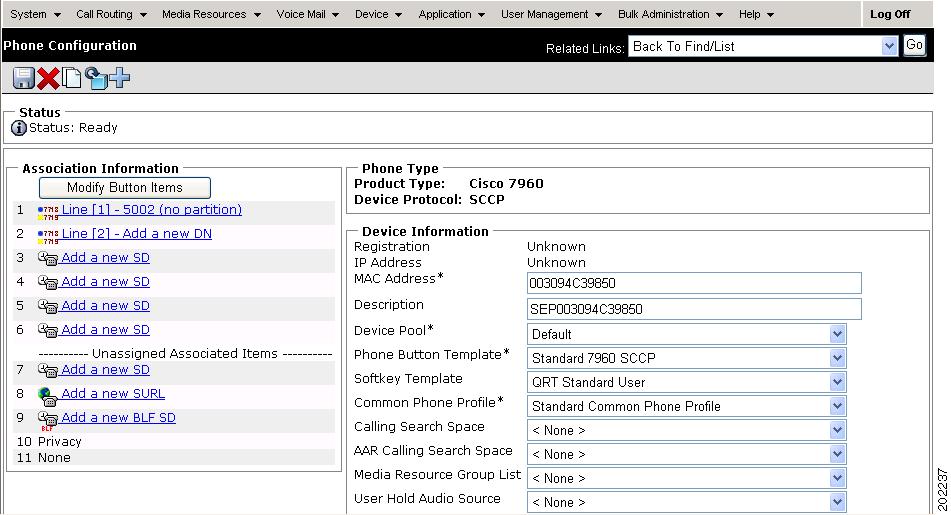Screen dimensions: 951x515
Task: Click the info icon beside Status: Ready
Action: [19, 128]
